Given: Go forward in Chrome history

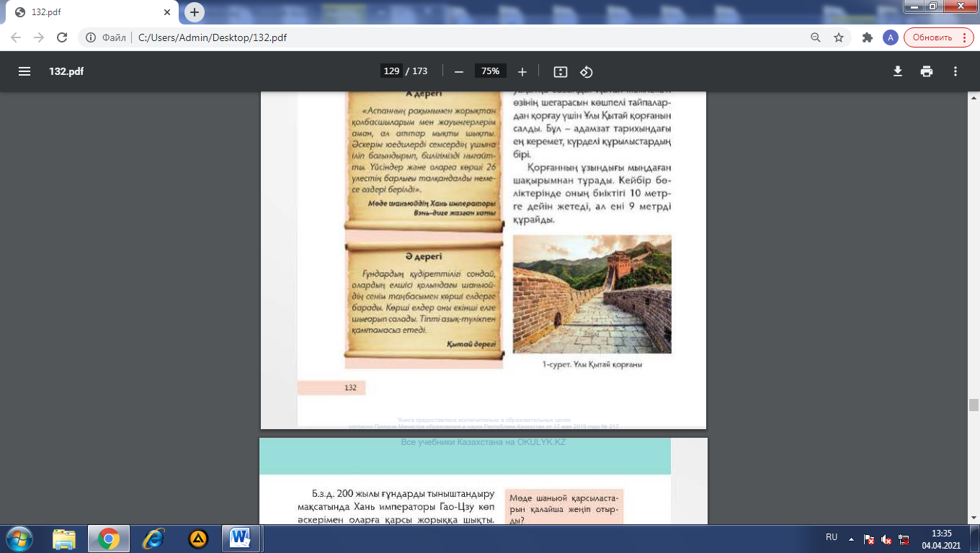Looking at the screenshot, I should [x=39, y=37].
